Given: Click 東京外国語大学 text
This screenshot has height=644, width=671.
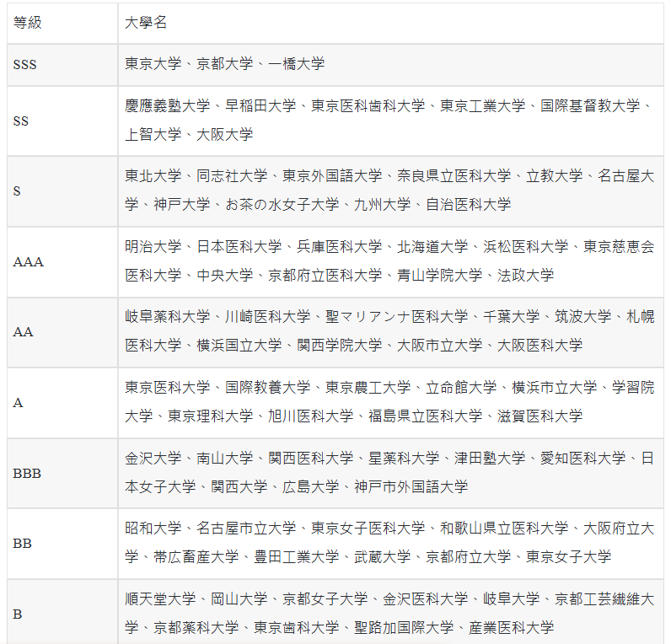Looking at the screenshot, I should pyautogui.click(x=332, y=176).
